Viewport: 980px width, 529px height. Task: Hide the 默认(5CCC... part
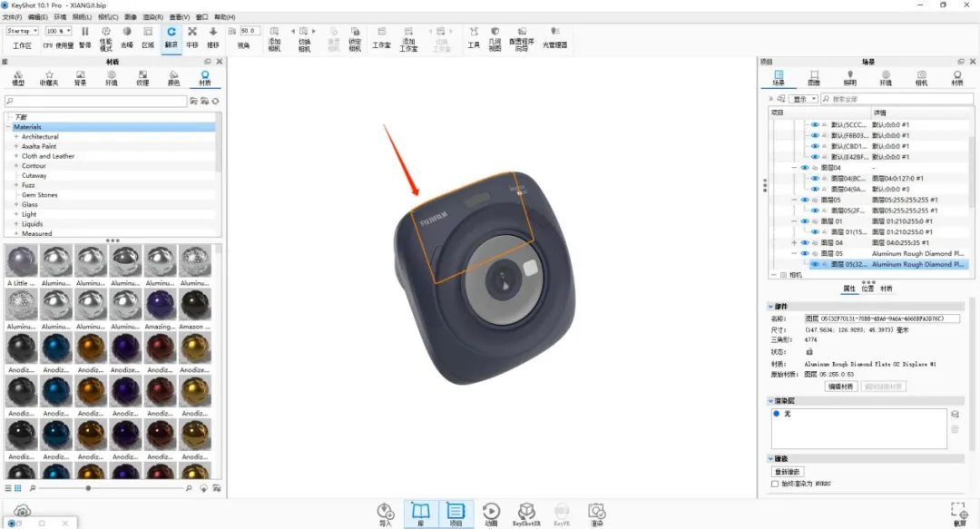coord(815,125)
